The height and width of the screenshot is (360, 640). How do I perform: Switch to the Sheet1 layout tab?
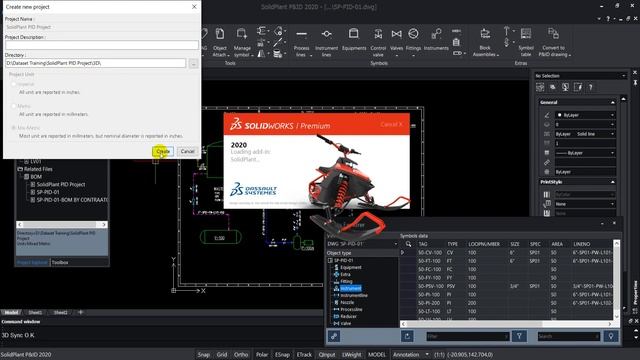35,312
